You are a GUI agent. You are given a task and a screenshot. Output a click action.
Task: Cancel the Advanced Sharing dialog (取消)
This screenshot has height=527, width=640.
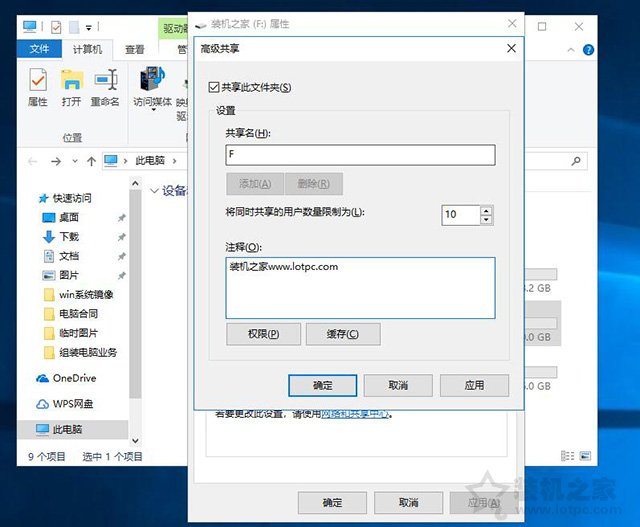tap(398, 385)
